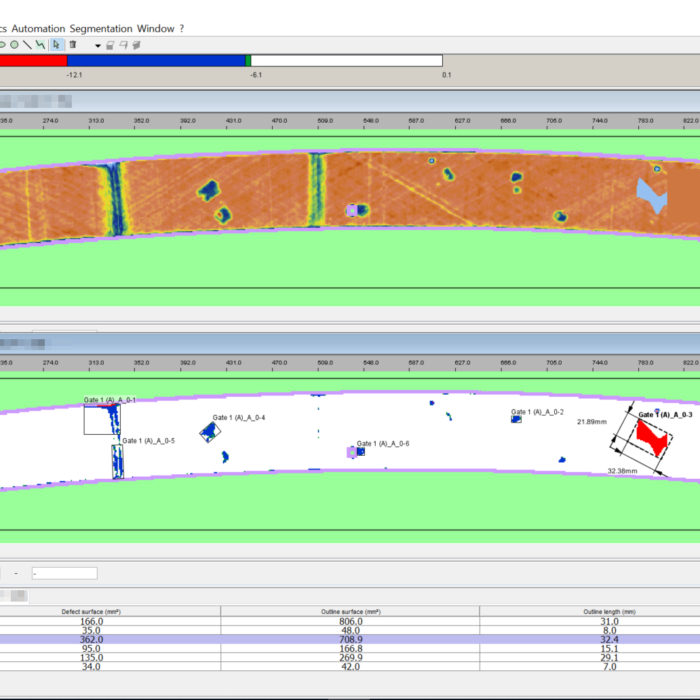Screen dimensions: 700x700
Task: Click the trash delete icon
Action: (x=72, y=45)
